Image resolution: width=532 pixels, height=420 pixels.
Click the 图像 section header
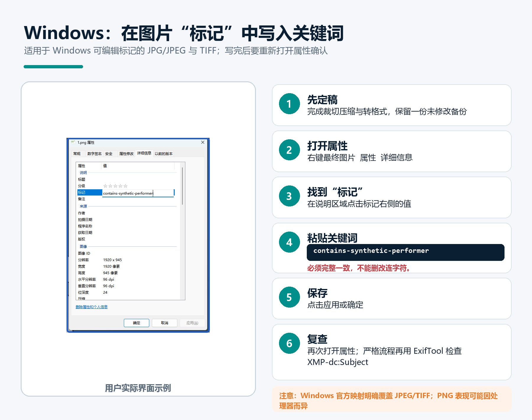click(x=83, y=247)
